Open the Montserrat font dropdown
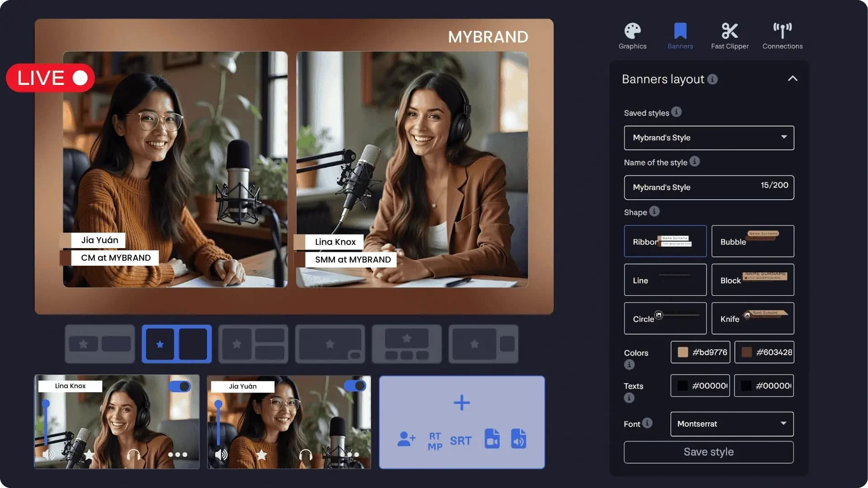This screenshot has height=488, width=868. (x=731, y=424)
